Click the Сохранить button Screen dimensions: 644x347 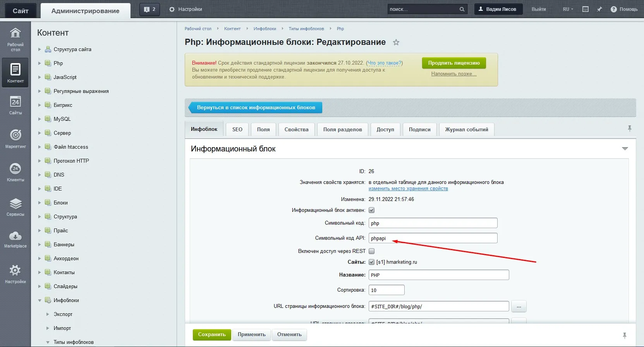click(212, 335)
